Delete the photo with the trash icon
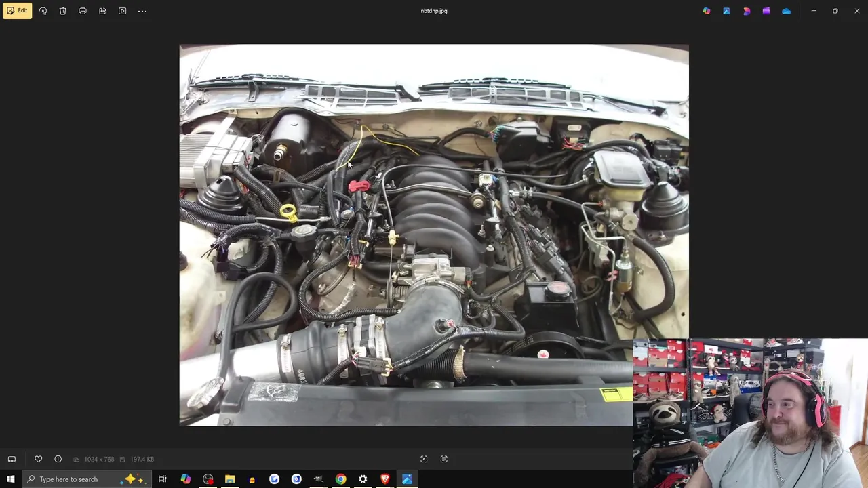 pyautogui.click(x=62, y=11)
